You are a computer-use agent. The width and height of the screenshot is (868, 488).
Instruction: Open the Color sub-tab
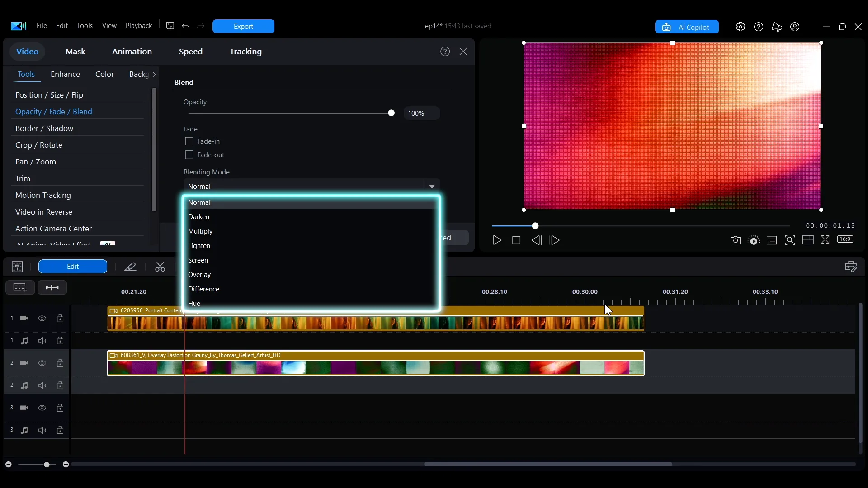click(104, 74)
